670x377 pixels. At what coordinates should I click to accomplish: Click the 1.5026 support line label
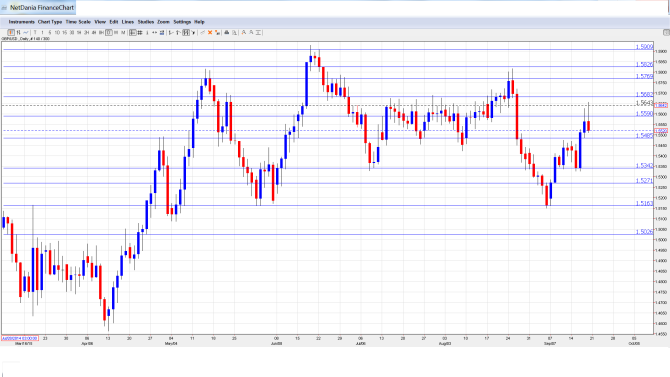click(x=644, y=232)
